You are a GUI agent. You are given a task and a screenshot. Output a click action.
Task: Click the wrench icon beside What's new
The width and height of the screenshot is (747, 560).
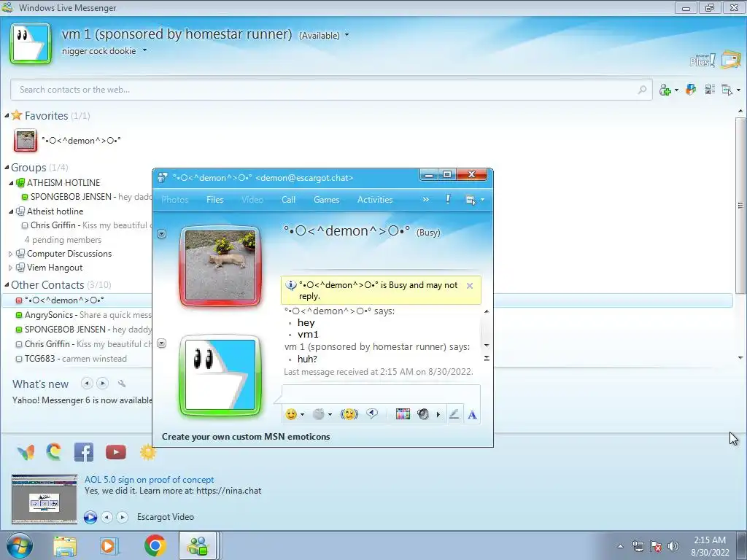(x=122, y=384)
